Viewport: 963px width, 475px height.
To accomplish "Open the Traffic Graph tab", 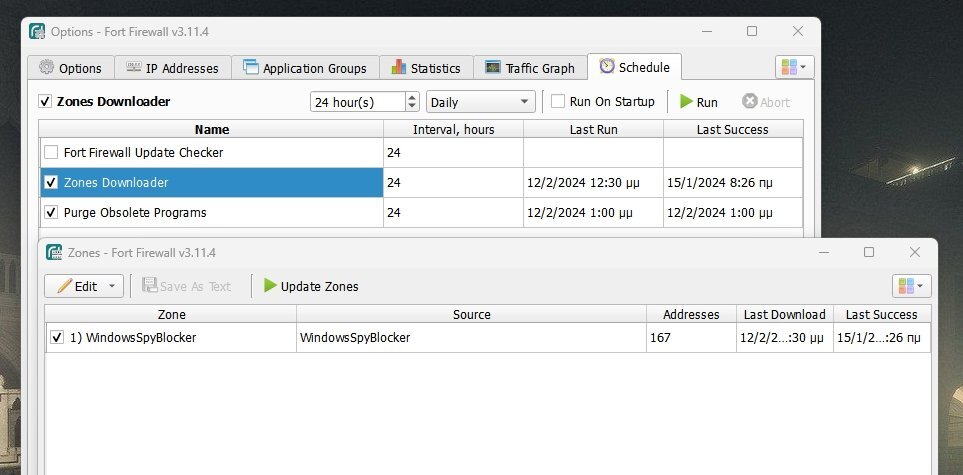I will click(530, 68).
